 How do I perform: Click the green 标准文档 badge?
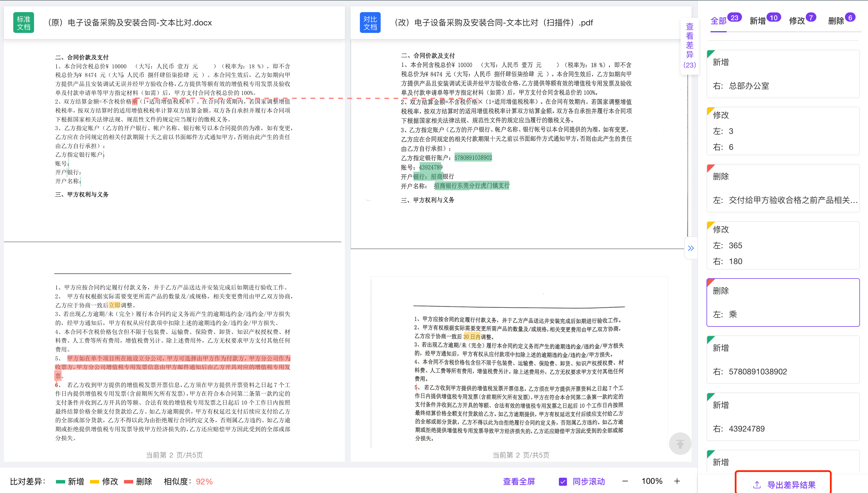(x=23, y=23)
